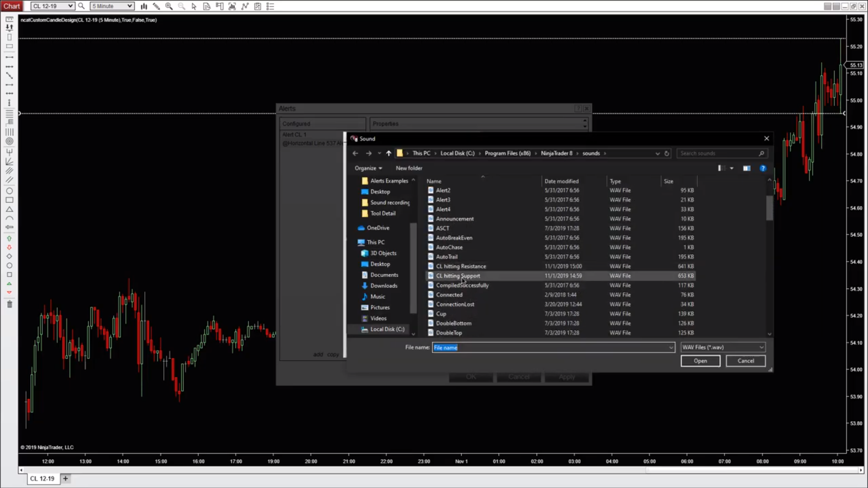Cancel the Sound file dialog
This screenshot has width=868, height=488.
coord(745,361)
